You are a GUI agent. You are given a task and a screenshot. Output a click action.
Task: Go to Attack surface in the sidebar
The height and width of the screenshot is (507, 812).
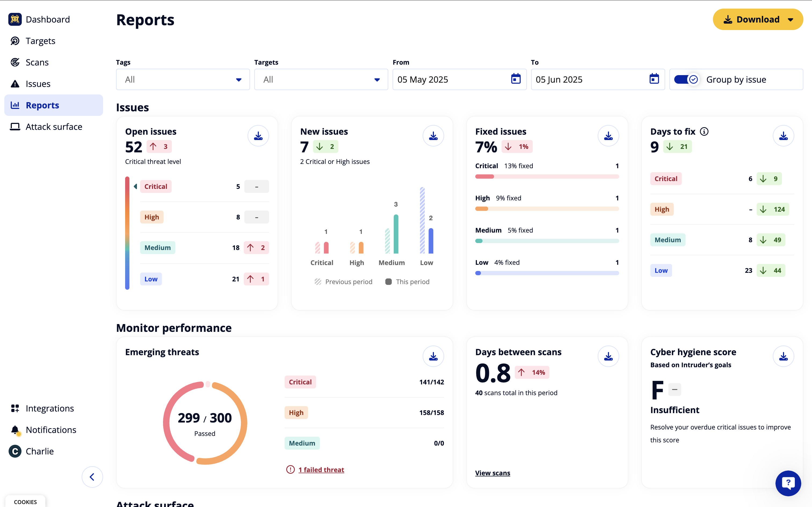coord(54,127)
